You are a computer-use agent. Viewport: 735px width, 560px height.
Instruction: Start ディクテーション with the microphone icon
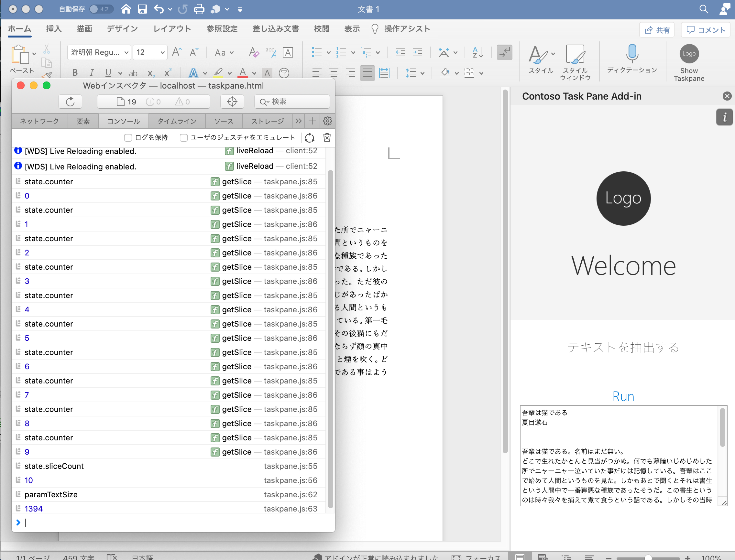(x=632, y=59)
